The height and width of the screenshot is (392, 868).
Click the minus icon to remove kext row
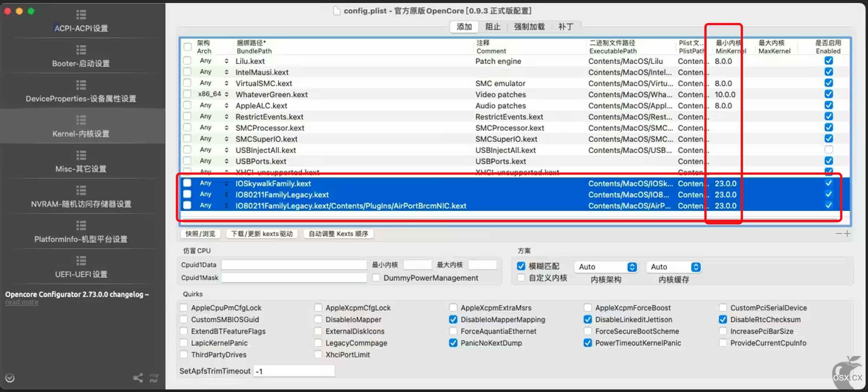pyautogui.click(x=839, y=233)
